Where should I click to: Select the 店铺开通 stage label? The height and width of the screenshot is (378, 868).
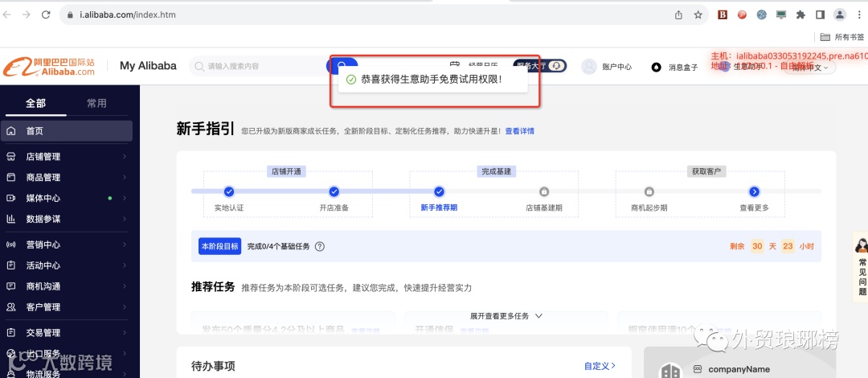(x=286, y=171)
